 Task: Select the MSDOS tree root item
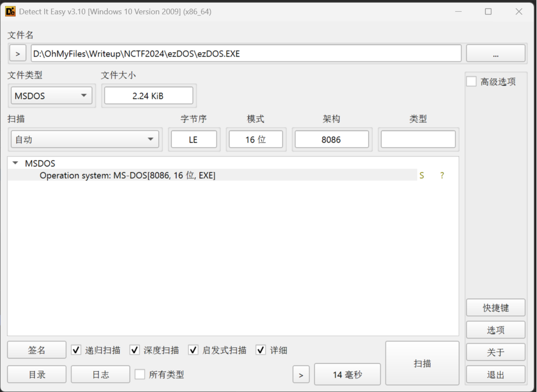tap(40, 163)
